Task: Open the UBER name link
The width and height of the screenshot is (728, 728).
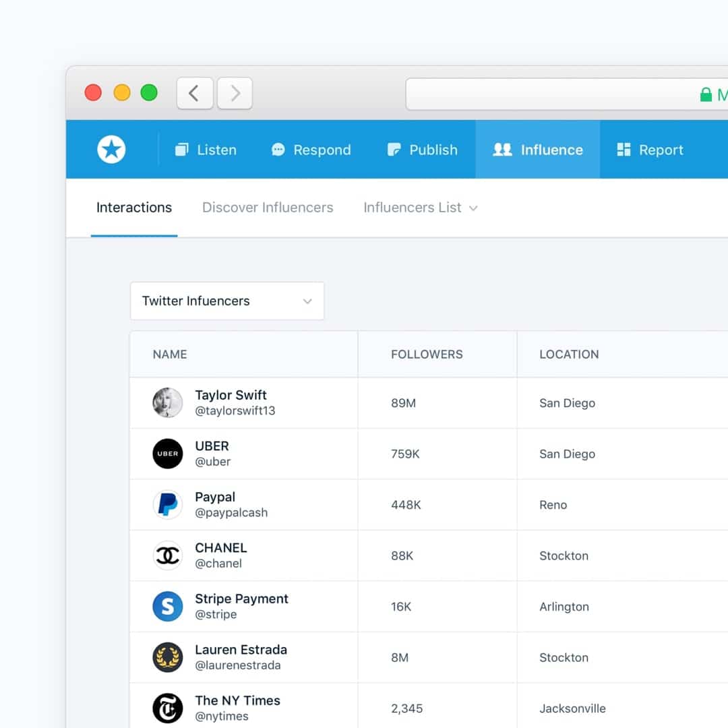Action: [x=212, y=446]
